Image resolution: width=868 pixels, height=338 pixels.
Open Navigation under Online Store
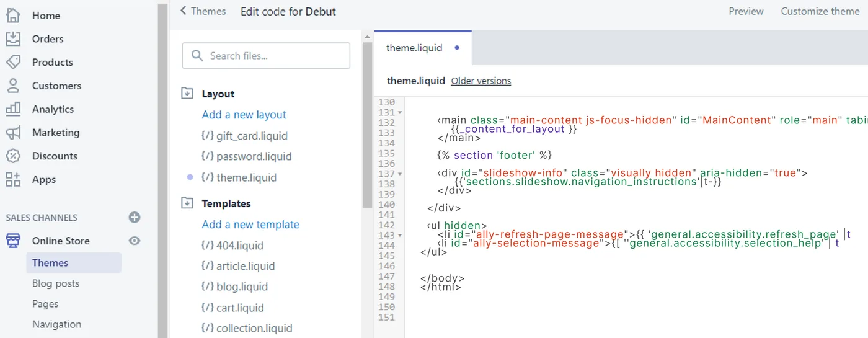(56, 324)
